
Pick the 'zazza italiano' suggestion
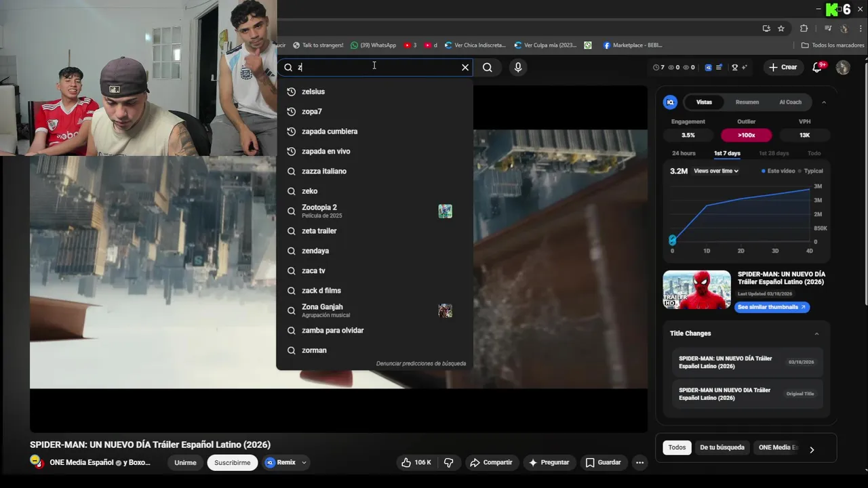pyautogui.click(x=374, y=171)
